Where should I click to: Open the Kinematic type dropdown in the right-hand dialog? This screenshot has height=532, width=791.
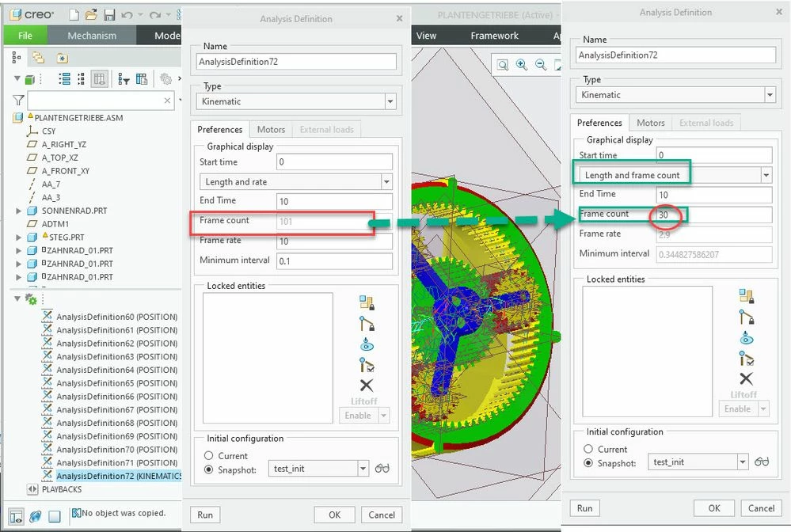770,95
